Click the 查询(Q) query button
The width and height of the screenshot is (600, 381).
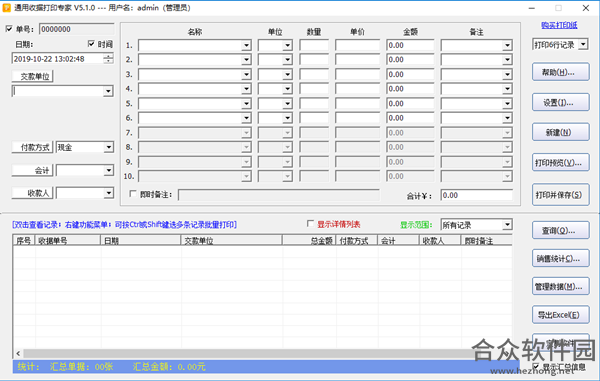561,230
